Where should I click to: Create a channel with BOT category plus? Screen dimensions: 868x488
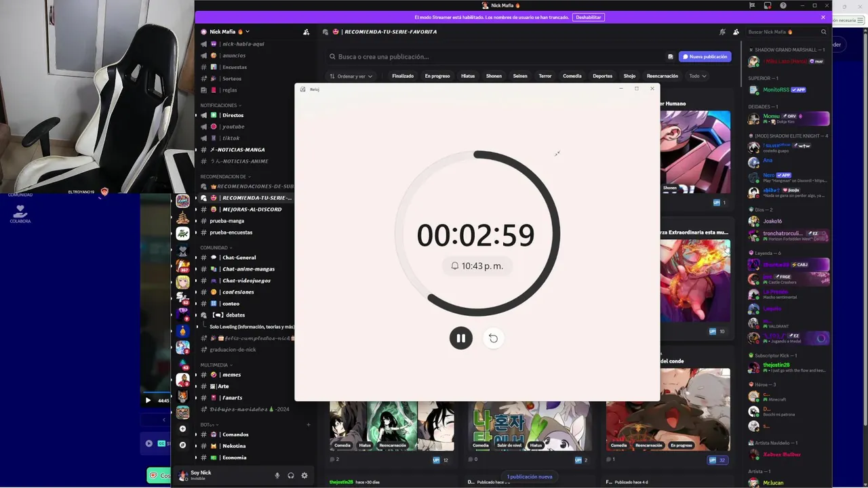[309, 425]
